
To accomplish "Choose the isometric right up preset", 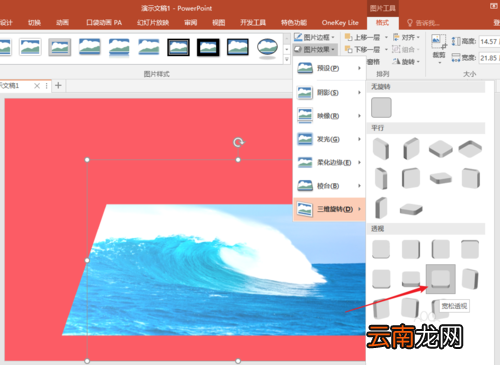I will point(411,149).
